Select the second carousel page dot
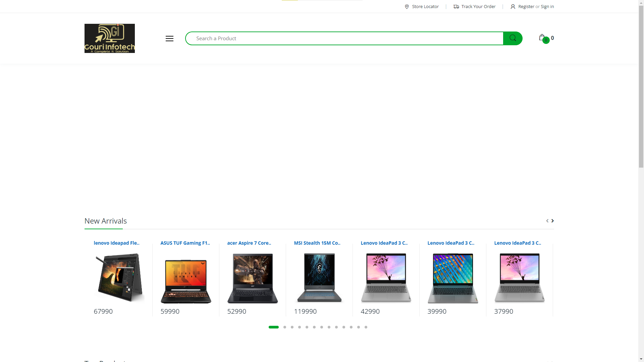The height and width of the screenshot is (362, 644). pos(285,327)
